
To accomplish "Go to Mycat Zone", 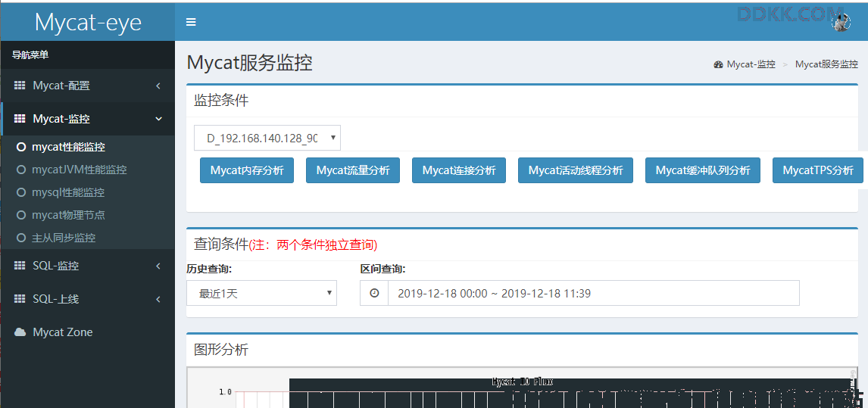I will [x=87, y=332].
